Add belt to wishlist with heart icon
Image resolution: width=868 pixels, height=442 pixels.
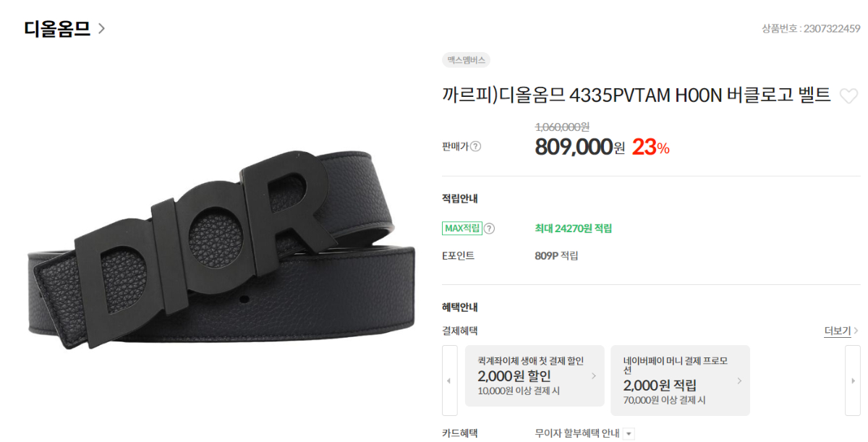pos(848,95)
